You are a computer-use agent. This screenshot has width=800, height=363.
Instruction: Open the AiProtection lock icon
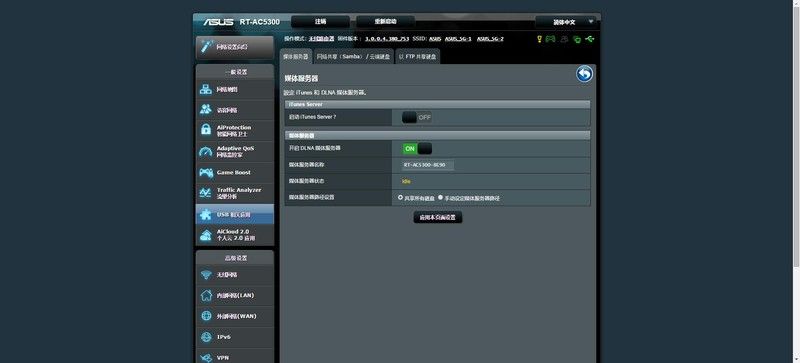point(206,130)
